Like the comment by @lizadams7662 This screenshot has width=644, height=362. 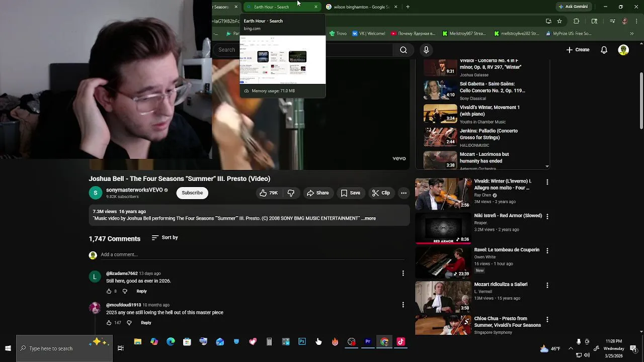point(109,291)
